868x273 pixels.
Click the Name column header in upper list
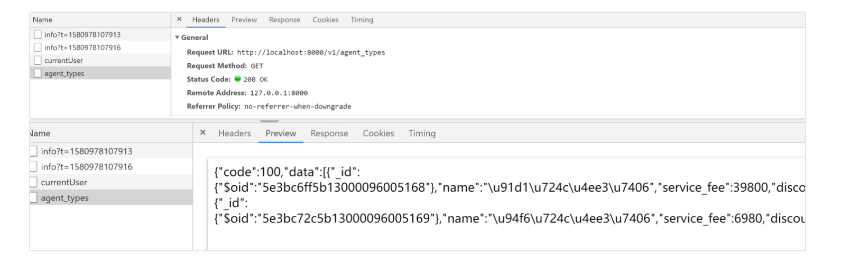pos(100,20)
